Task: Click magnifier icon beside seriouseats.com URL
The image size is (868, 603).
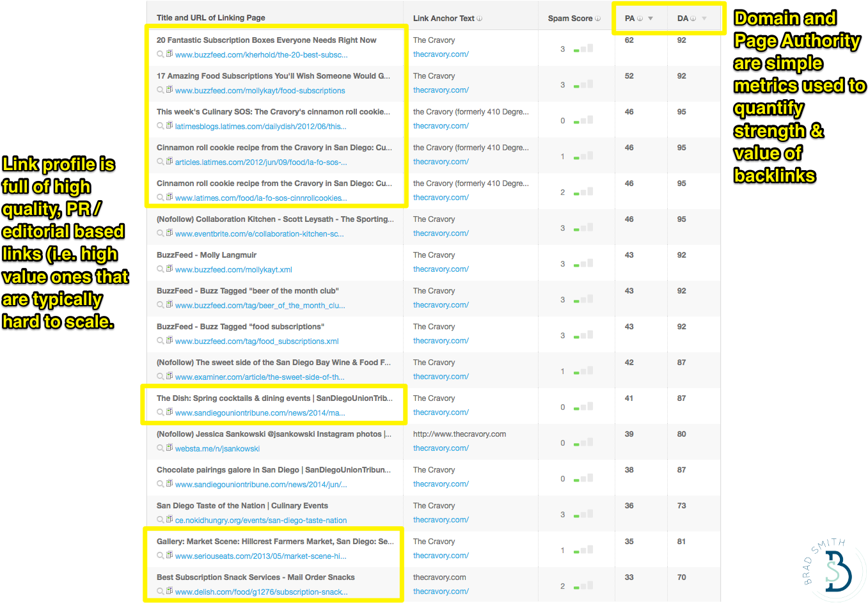Action: (161, 556)
